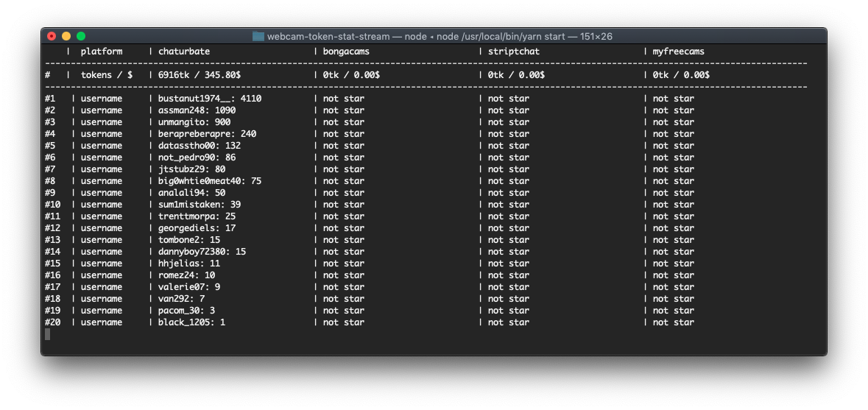Click the entry georgediels: 17

(197, 228)
